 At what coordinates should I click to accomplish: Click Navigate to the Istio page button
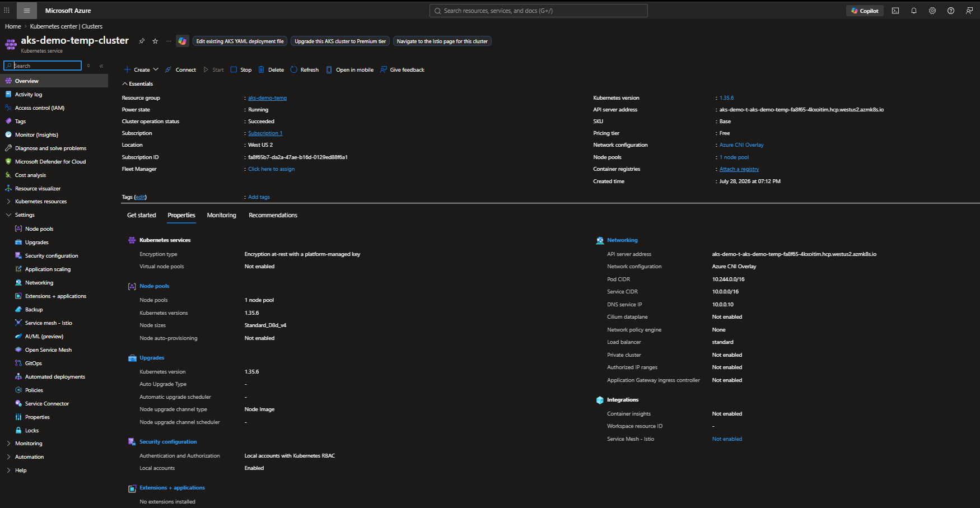442,41
